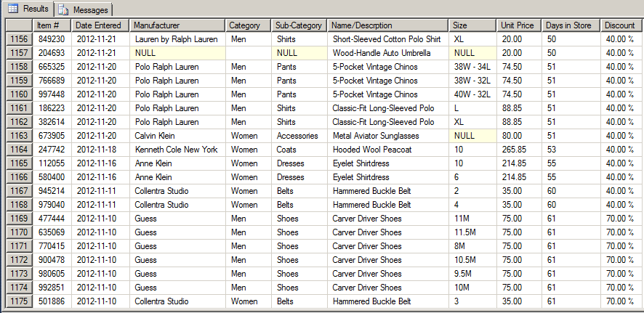The width and height of the screenshot is (644, 313).
Task: Click Kenneth Cole New York cell
Action: [x=177, y=150]
